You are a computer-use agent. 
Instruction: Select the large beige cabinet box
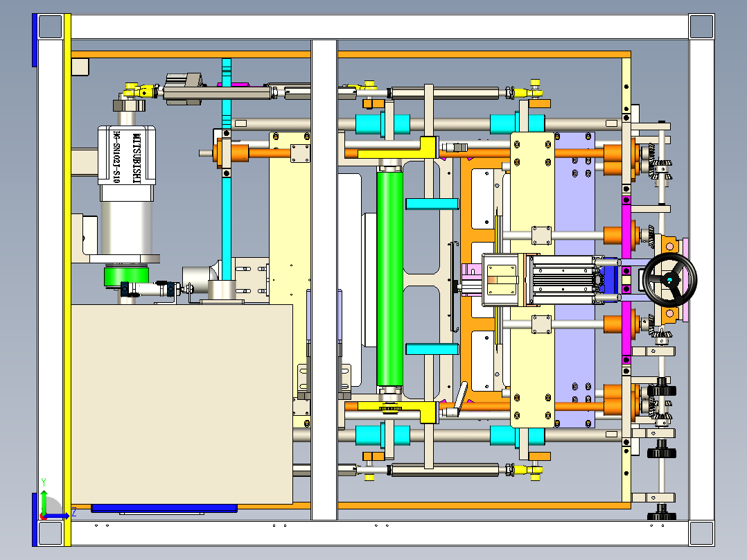(182, 404)
